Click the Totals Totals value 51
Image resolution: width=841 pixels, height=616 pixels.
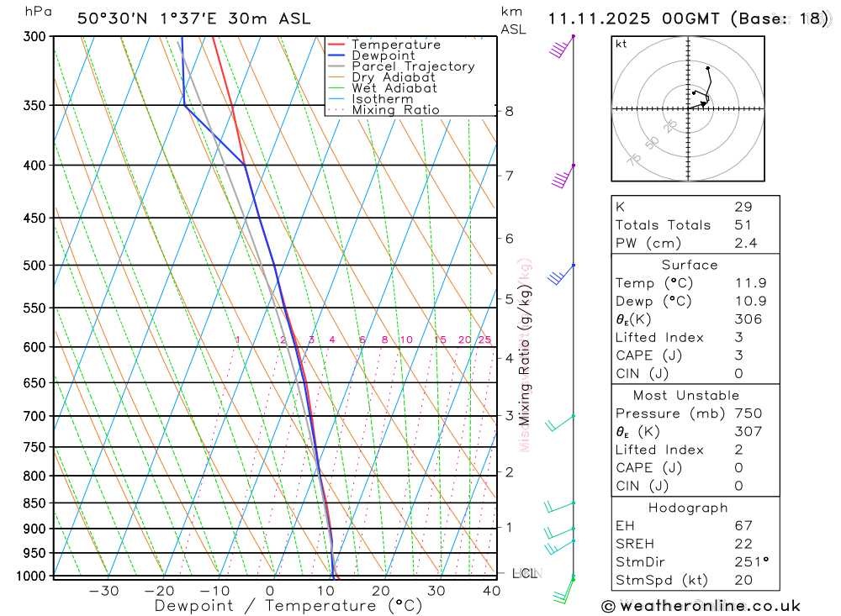(743, 225)
